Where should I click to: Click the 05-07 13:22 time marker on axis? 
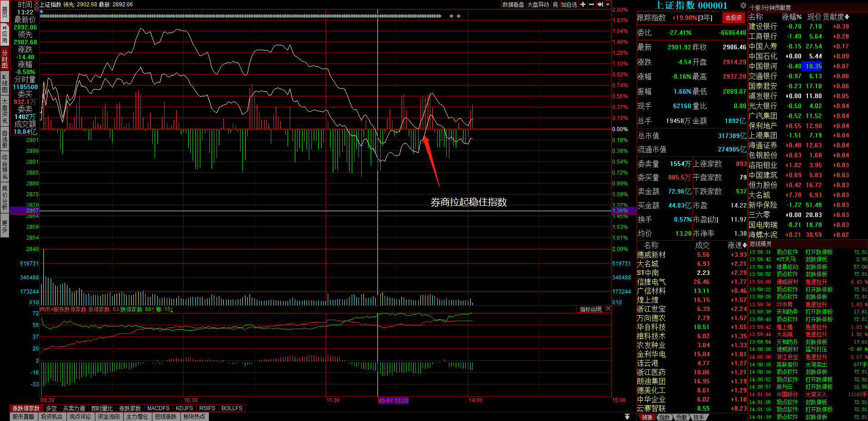[x=393, y=401]
